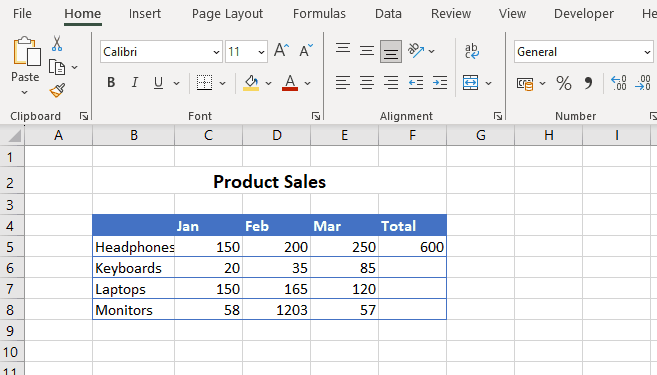Apply Accounting Number Format
This screenshot has height=375, width=657.
525,83
